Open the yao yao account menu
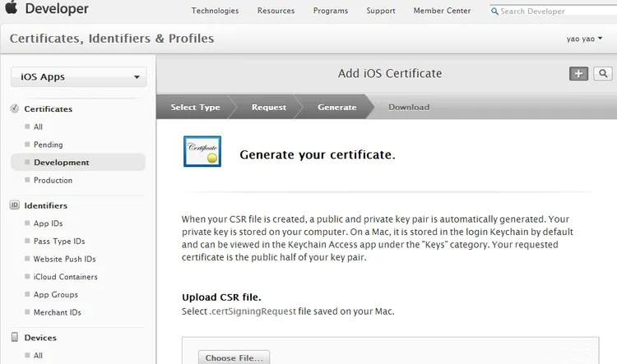This screenshot has height=364, width=617. click(584, 39)
